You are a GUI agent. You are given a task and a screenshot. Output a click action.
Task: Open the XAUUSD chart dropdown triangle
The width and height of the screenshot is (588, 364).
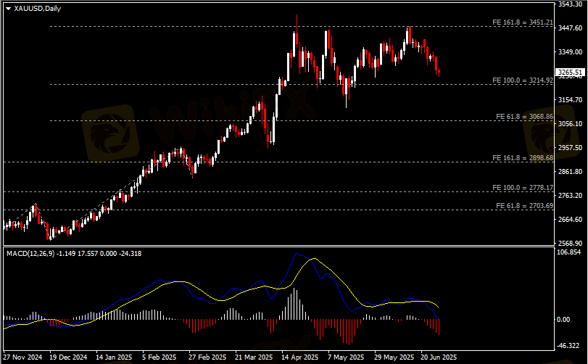tap(8, 9)
